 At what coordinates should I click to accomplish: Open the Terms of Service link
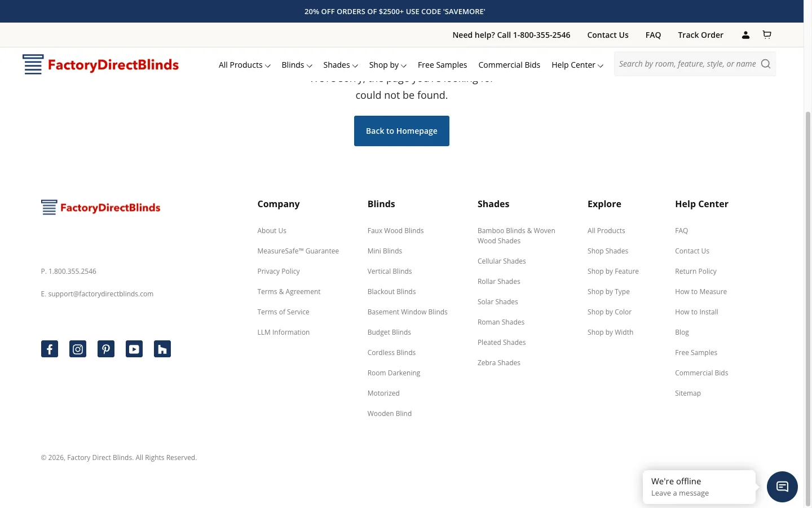click(283, 312)
